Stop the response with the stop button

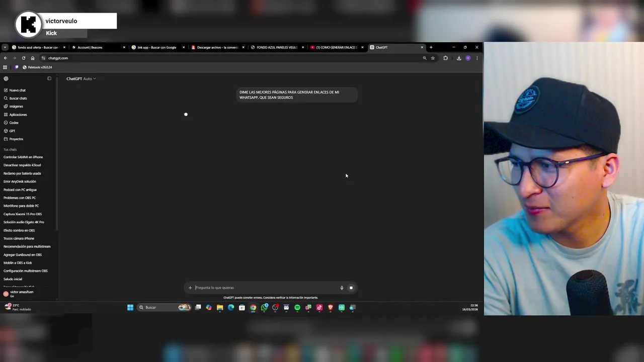tap(351, 288)
